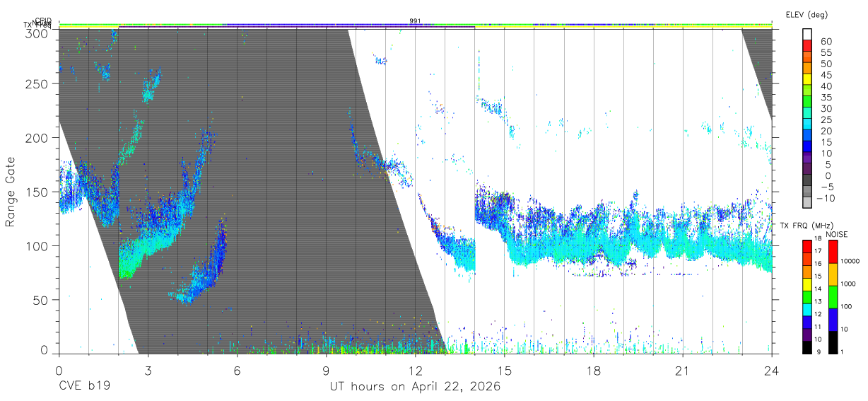Screen dimensions: 868x401
Task: Select the yellow TX FRQ swatch between 14 and 15
Action: click(807, 283)
